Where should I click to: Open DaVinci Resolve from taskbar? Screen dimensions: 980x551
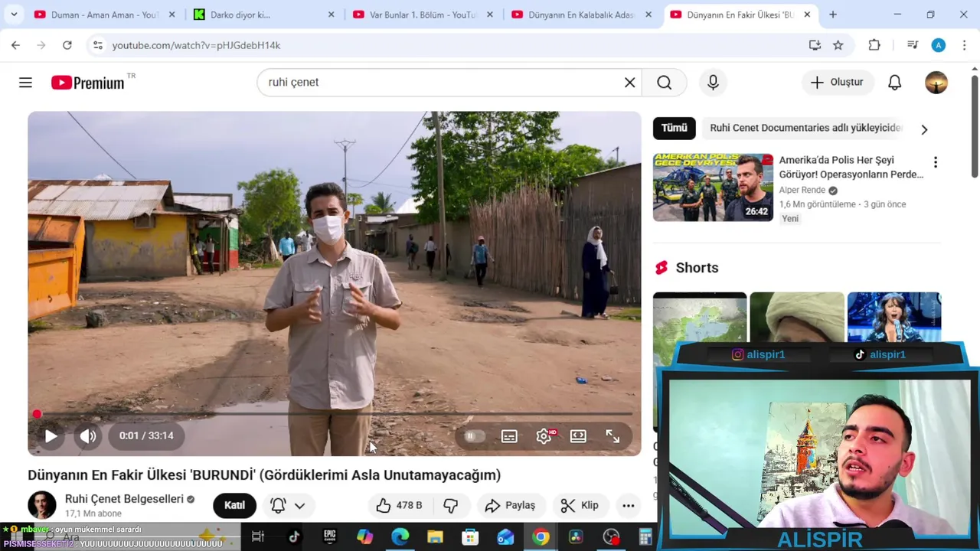[576, 537]
